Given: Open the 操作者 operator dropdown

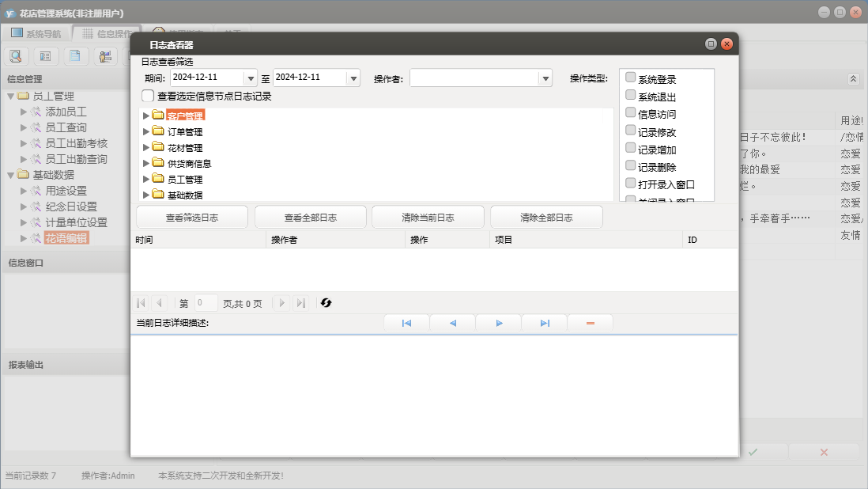Looking at the screenshot, I should coord(545,78).
